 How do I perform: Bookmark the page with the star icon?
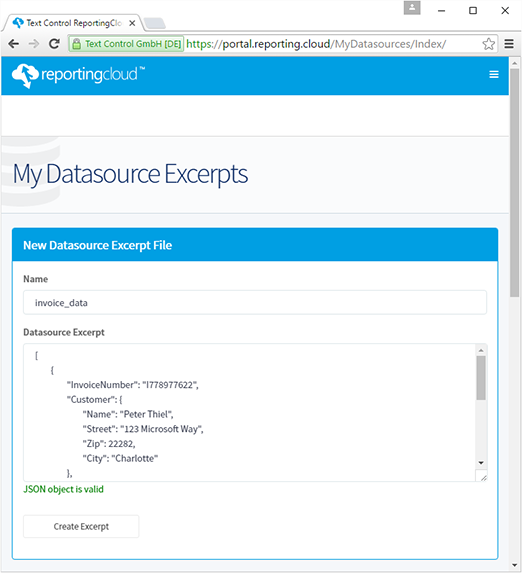[488, 44]
